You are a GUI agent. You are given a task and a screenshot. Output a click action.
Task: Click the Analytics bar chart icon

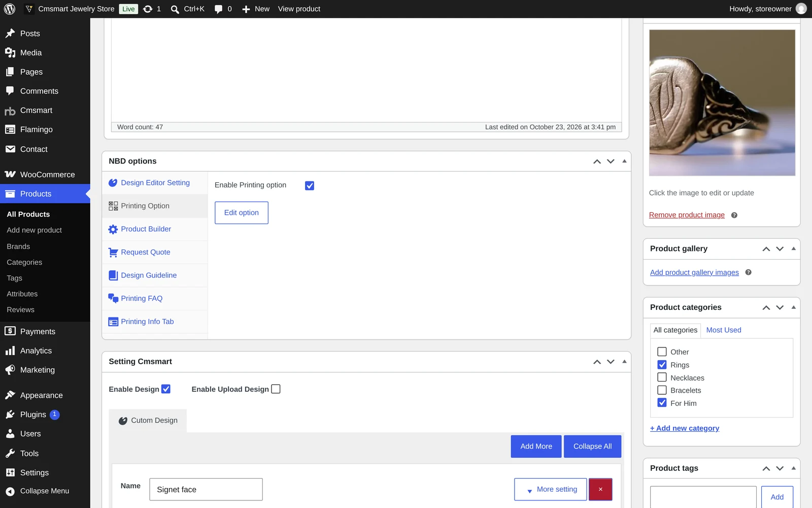point(10,351)
